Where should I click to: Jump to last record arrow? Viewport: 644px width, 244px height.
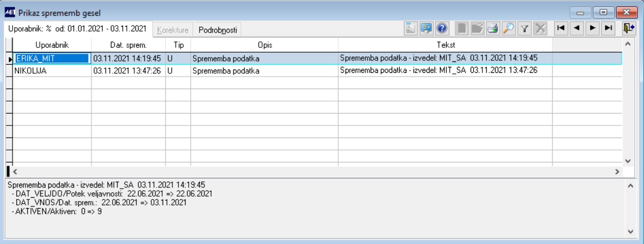(x=608, y=28)
